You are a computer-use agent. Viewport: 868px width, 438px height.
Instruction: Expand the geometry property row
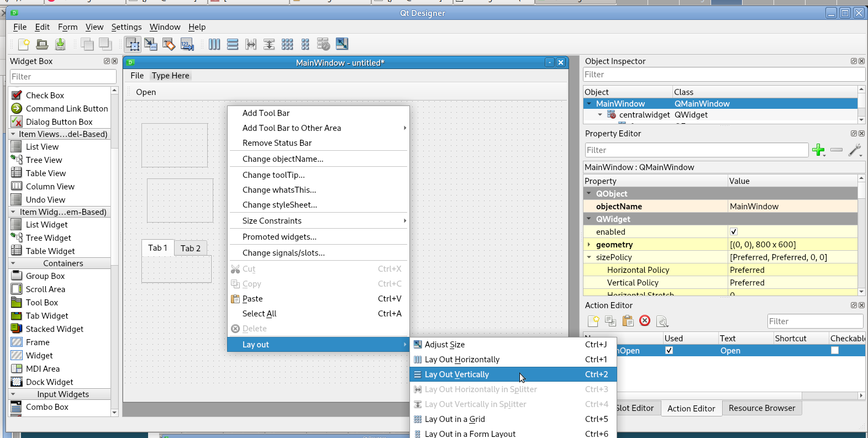point(589,245)
